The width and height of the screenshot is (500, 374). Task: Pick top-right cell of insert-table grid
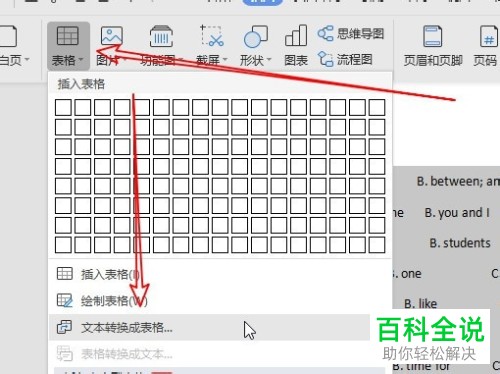point(377,107)
